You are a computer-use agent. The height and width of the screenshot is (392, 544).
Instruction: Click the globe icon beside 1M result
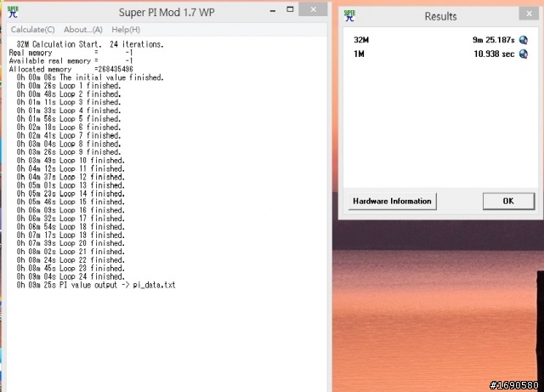pos(524,54)
